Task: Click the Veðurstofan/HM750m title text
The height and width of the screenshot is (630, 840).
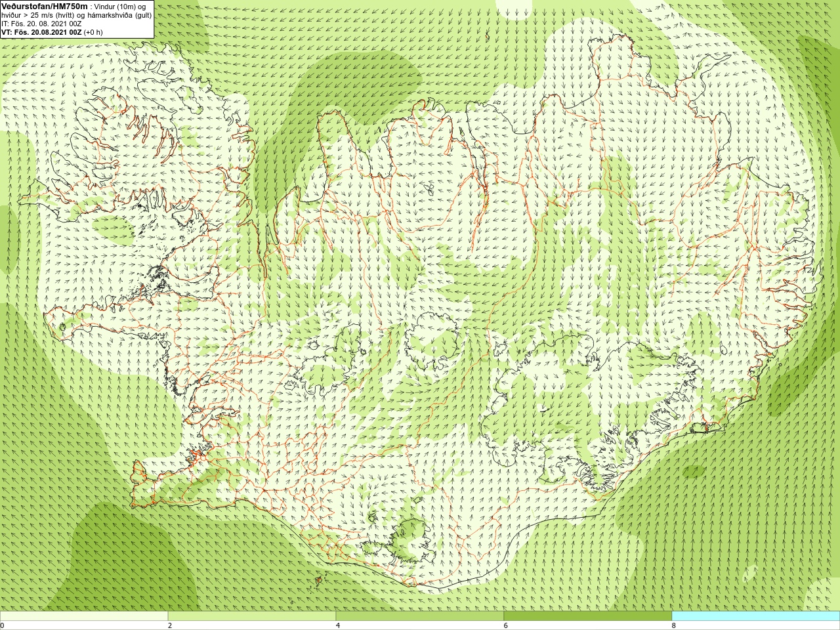Action: tap(45, 6)
